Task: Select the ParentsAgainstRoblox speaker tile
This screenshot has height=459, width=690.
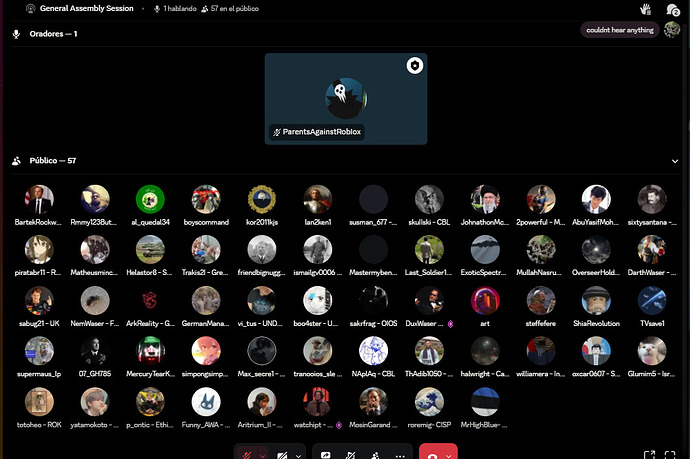Action: coord(346,99)
